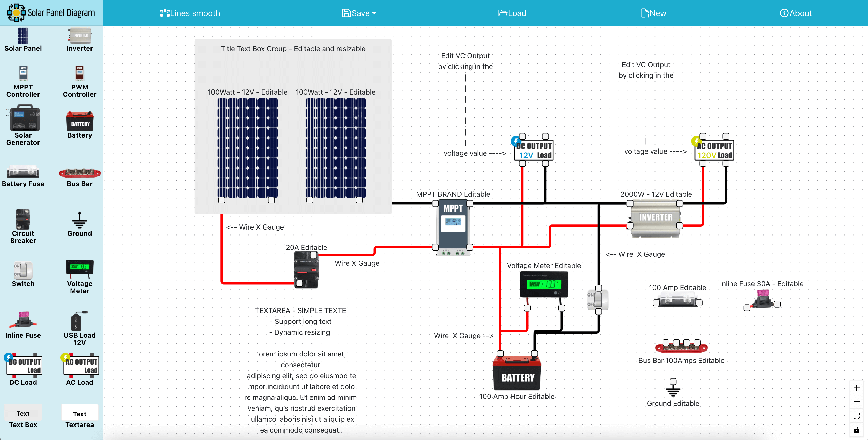868x440 pixels.
Task: Edit 'Bus Bar 100Amps Editable' label
Action: 681,361
